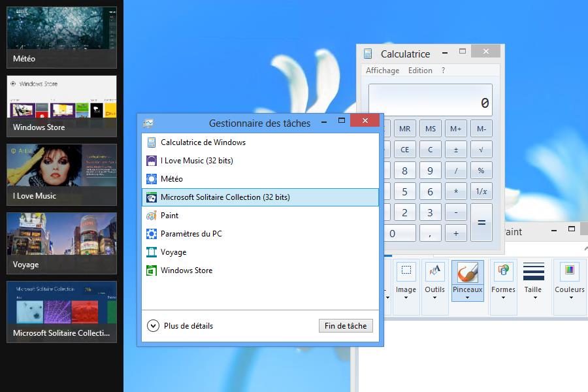Select Paint's Pinceaux brush icon
The width and height of the screenshot is (588, 392).
point(468,272)
